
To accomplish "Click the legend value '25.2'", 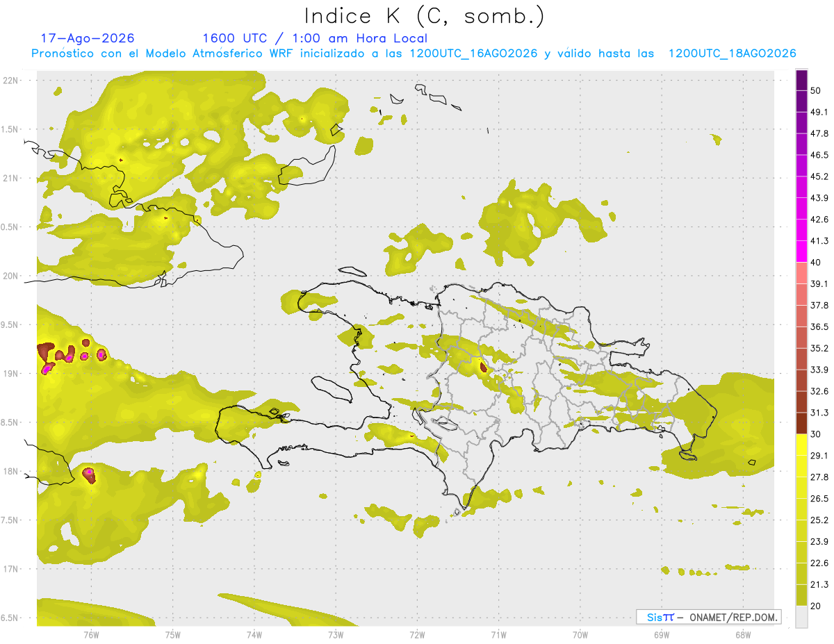I will point(819,520).
